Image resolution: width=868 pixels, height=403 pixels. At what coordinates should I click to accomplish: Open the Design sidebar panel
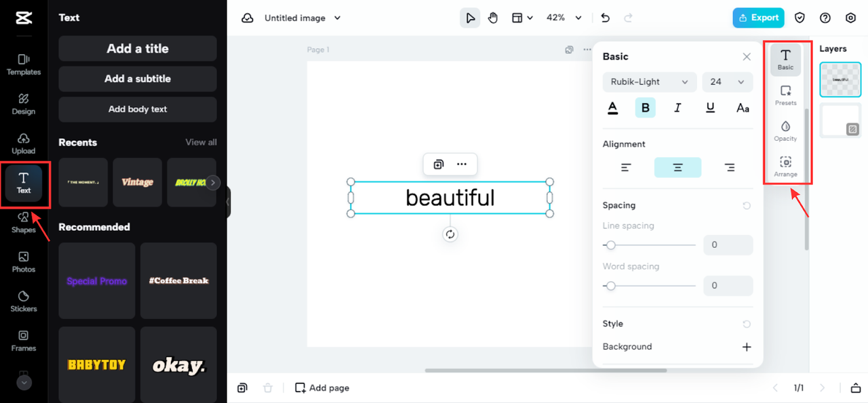(24, 104)
